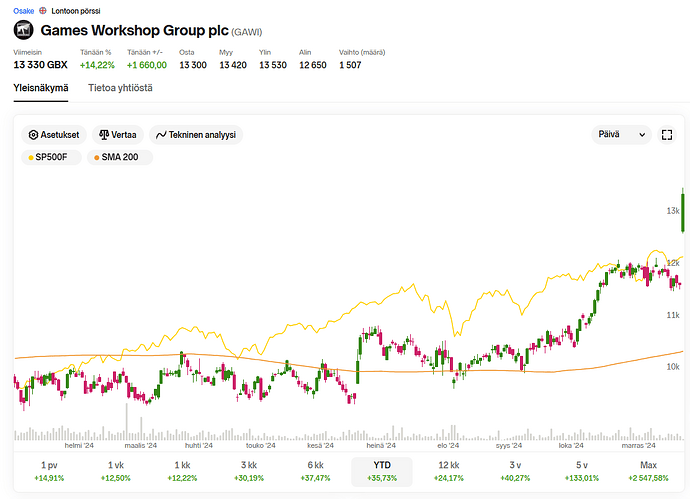690x499 pixels.
Task: Click the latest tall green candlestick
Action: pyautogui.click(x=683, y=211)
